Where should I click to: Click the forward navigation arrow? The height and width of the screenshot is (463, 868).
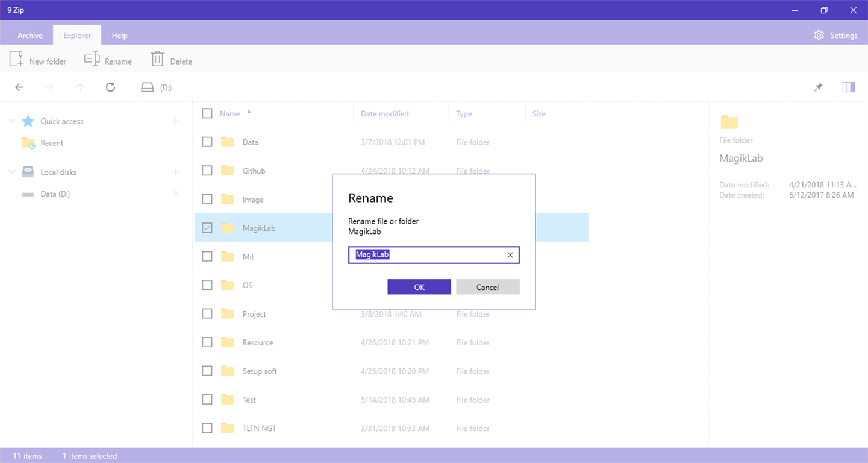coord(49,87)
